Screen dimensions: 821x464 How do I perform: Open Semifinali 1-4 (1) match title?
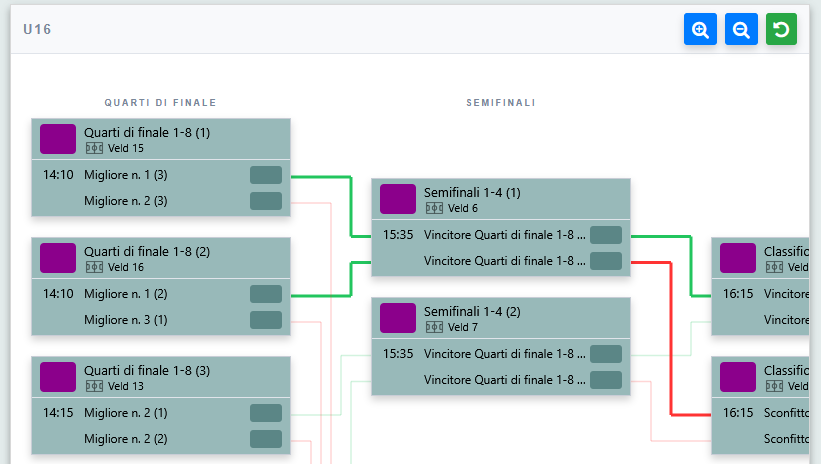472,192
